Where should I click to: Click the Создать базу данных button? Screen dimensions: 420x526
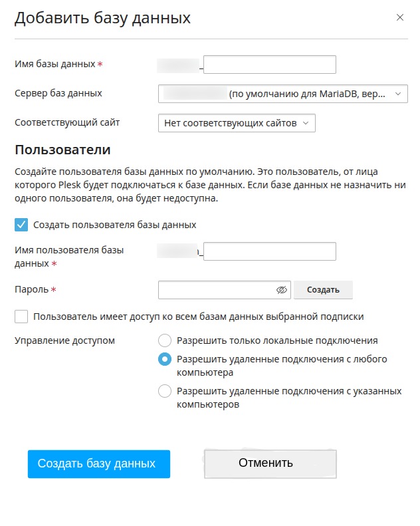coord(99,464)
